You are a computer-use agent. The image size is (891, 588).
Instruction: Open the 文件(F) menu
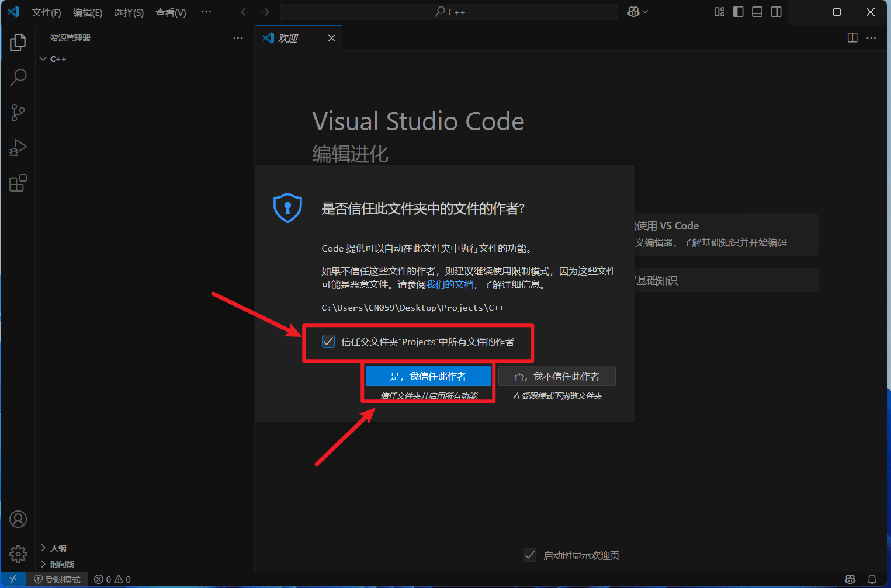coord(46,12)
